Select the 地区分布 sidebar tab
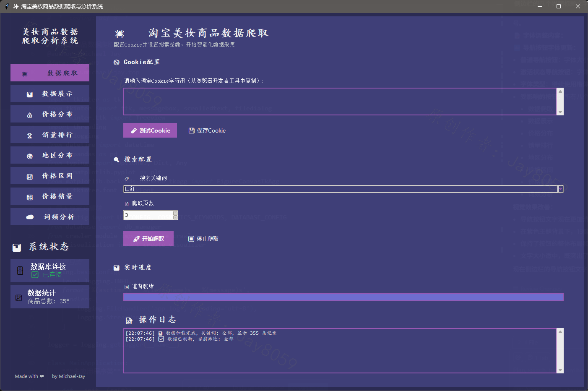Image resolution: width=588 pixels, height=391 pixels. pyautogui.click(x=50, y=155)
